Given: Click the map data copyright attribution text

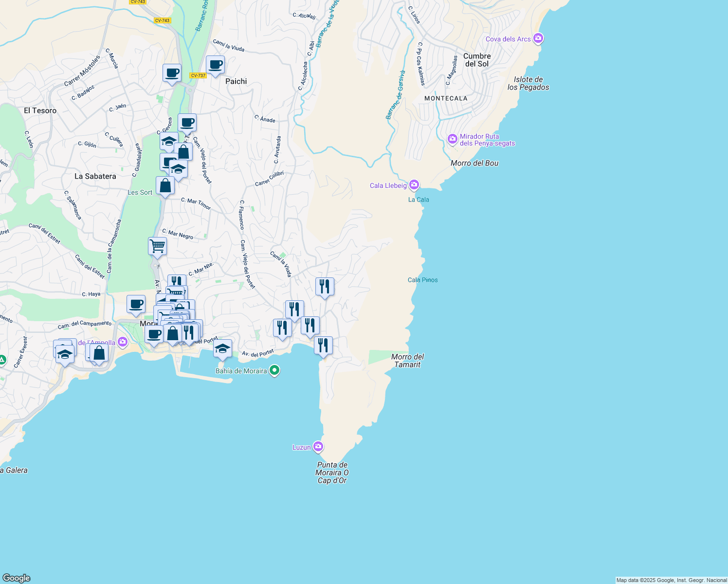Looking at the screenshot, I should (672, 580).
